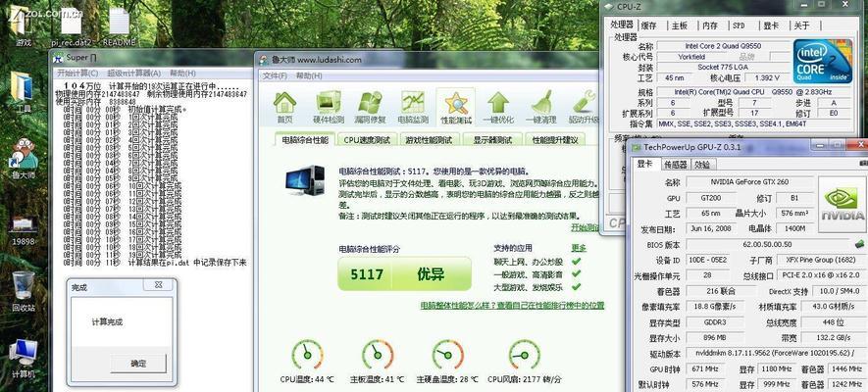Open the 计算机 desktop icon
This screenshot has width=868, height=392.
click(23, 359)
